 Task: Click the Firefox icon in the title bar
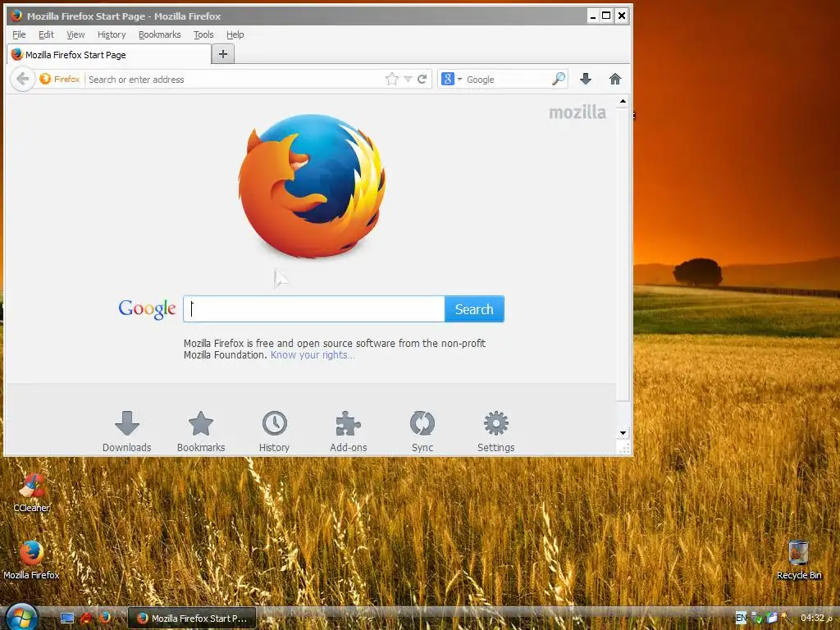[x=16, y=16]
